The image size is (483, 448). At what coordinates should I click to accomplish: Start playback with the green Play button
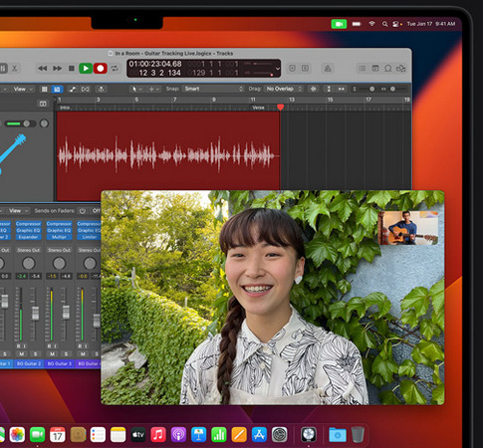86,69
